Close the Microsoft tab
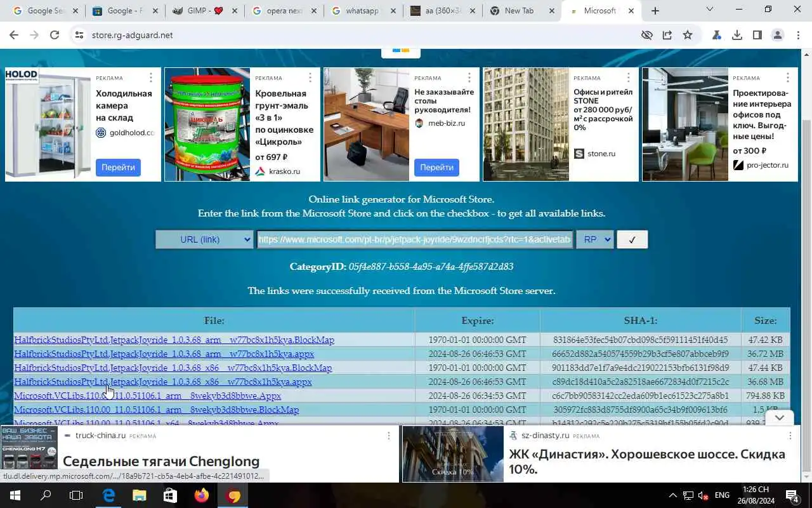Image resolution: width=812 pixels, height=508 pixels. [631, 11]
